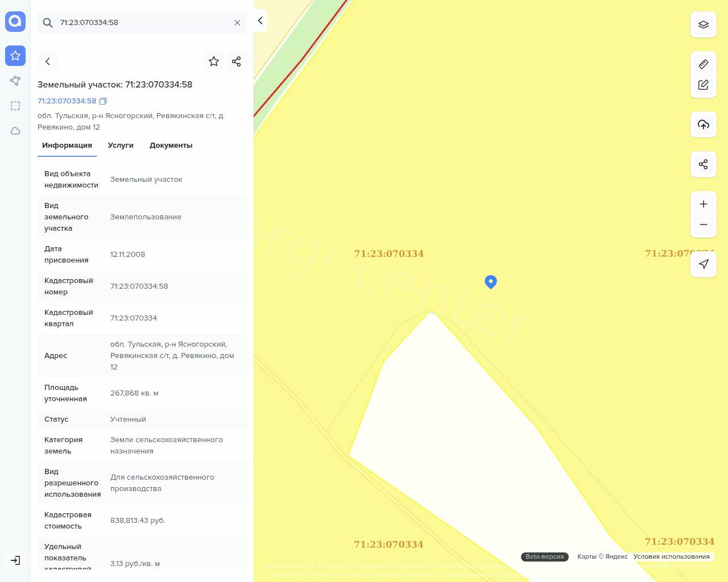This screenshot has height=582, width=728.
Task: Click the cloud upload button
Action: pyautogui.click(x=704, y=124)
